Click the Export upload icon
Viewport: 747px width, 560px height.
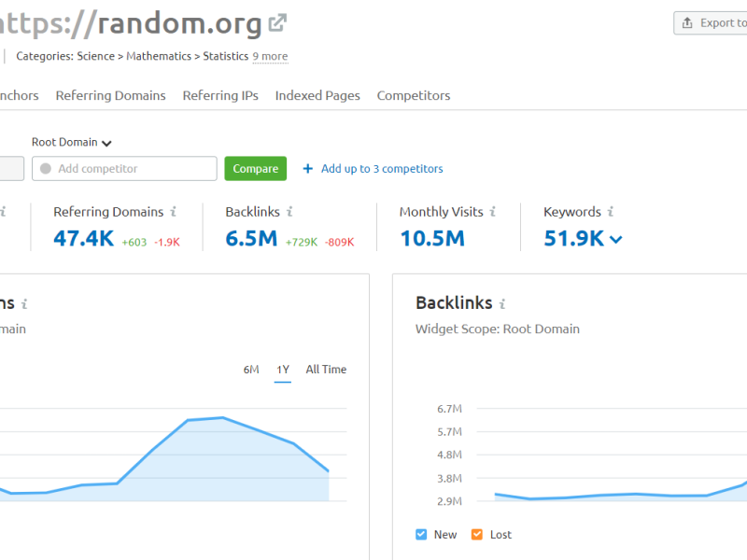pos(687,23)
